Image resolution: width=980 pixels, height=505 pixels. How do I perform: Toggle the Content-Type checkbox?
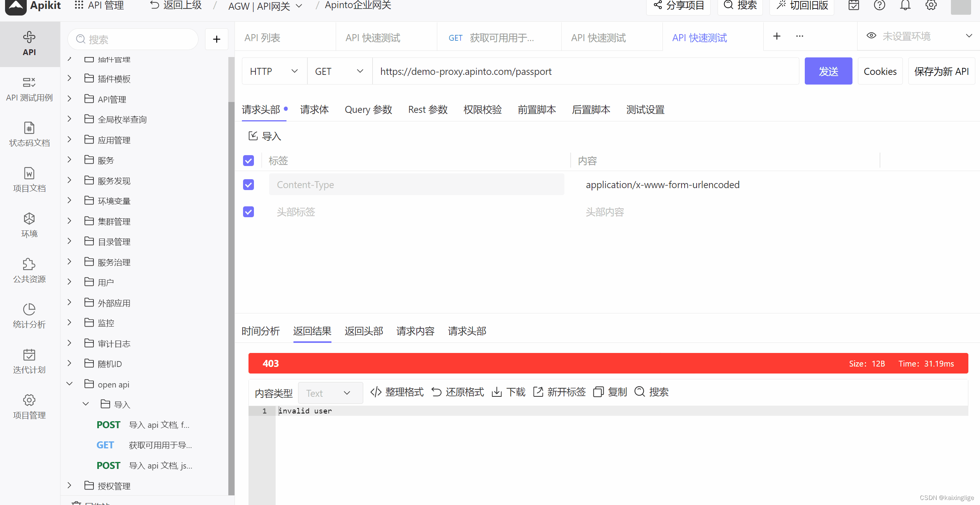(x=249, y=185)
